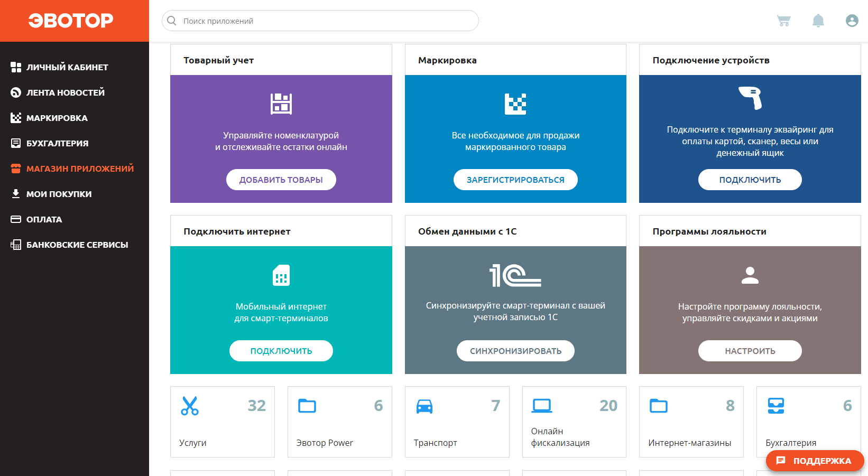Click the Синхронизировать button
868x476 pixels.
click(x=515, y=351)
